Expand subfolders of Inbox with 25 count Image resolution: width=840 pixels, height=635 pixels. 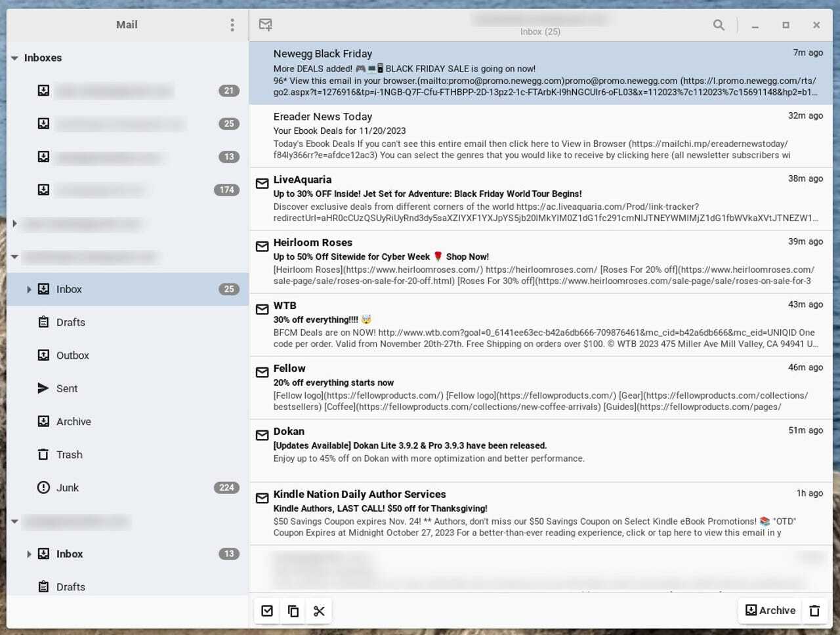[29, 289]
